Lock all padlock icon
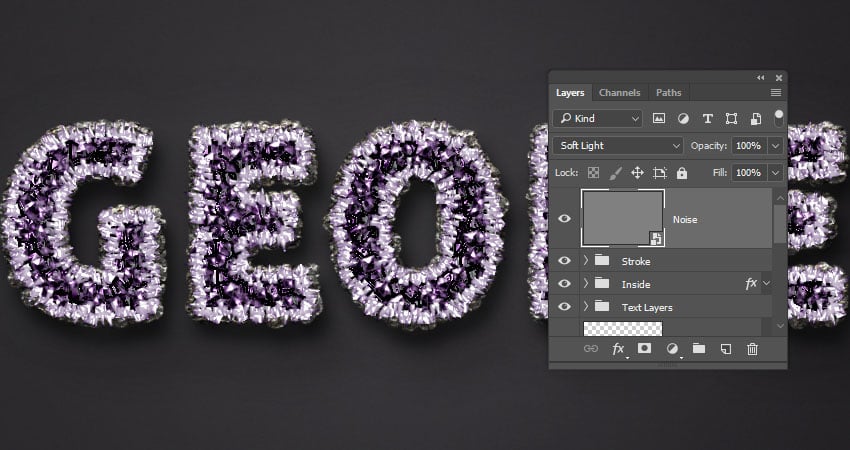The height and width of the screenshot is (450, 850). point(682,173)
